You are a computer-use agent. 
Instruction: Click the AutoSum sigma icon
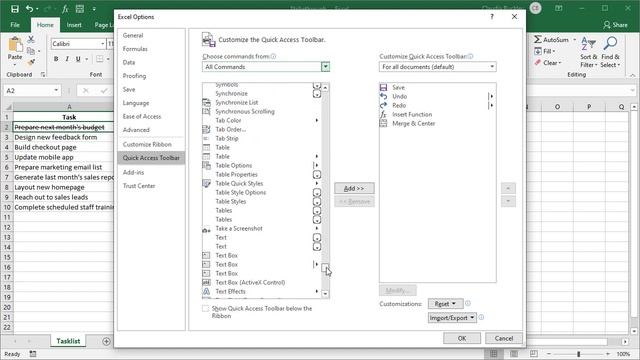[538, 40]
